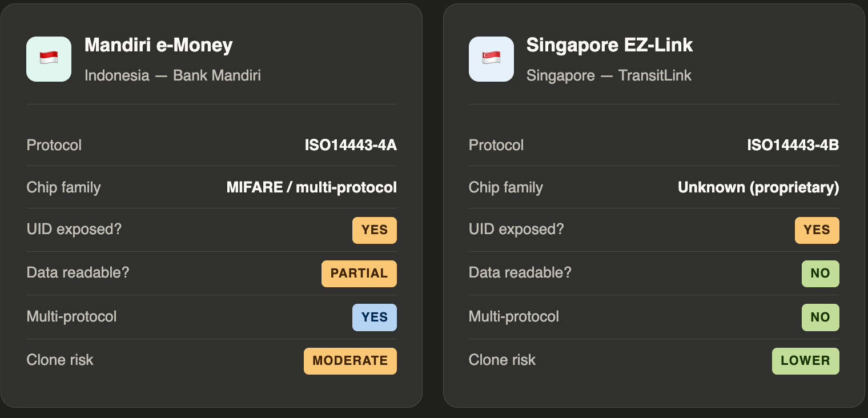
Task: Click 'Data readable?' label in EZ-Link card
Action: (520, 272)
